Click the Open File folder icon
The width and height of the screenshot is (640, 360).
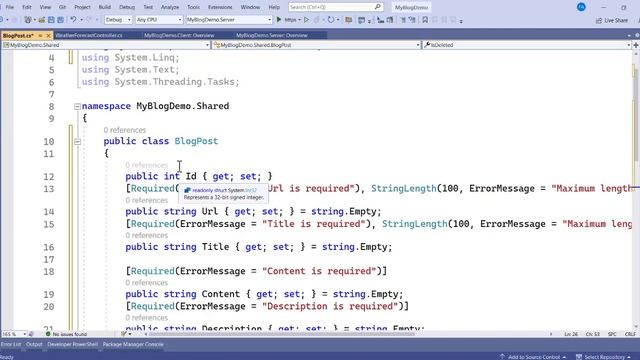(x=42, y=20)
